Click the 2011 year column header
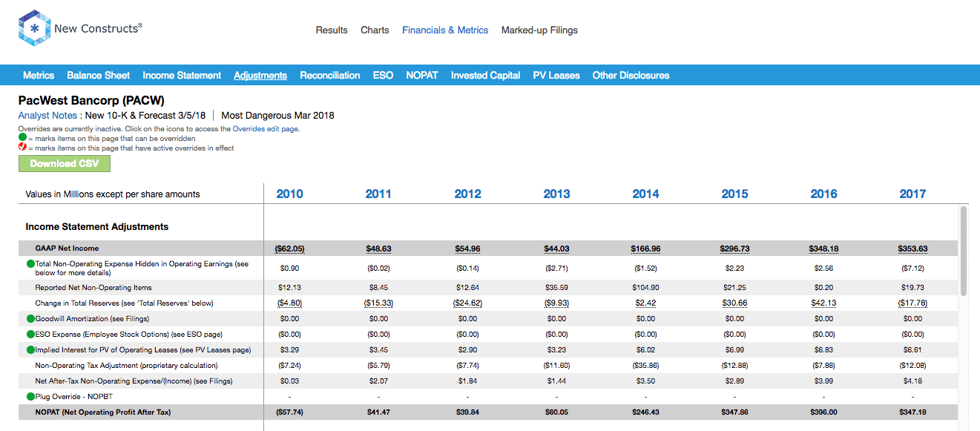 click(378, 194)
